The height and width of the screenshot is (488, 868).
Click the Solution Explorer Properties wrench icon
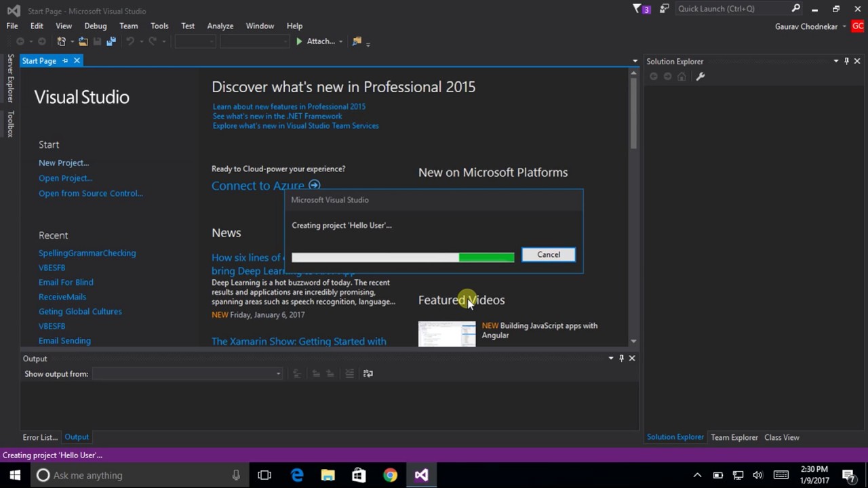[701, 77]
